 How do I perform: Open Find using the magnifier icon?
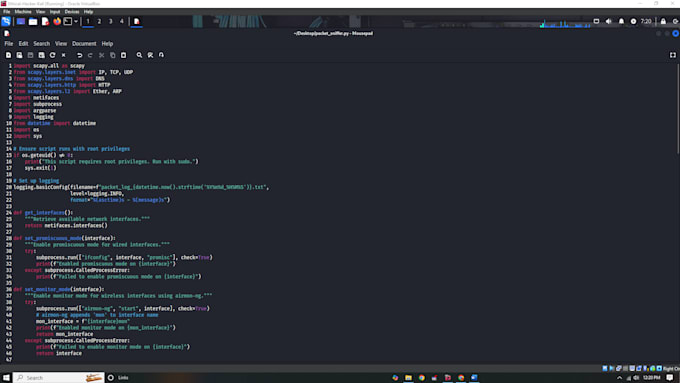(139, 55)
